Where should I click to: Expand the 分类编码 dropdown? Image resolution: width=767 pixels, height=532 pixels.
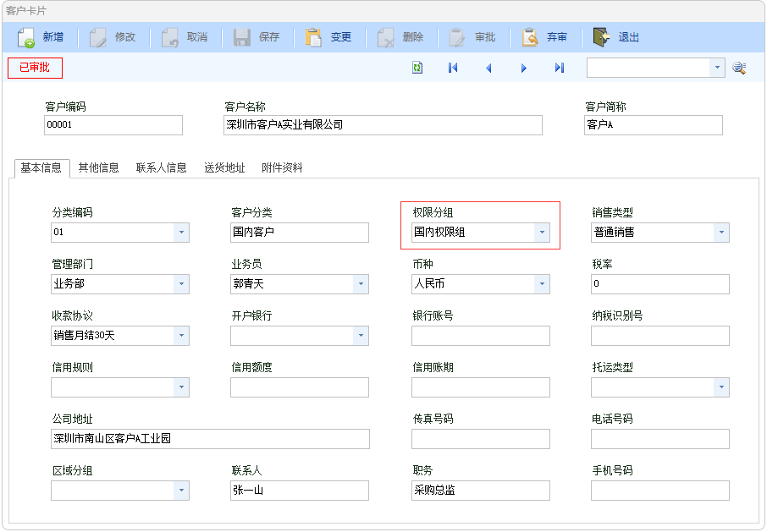point(181,233)
